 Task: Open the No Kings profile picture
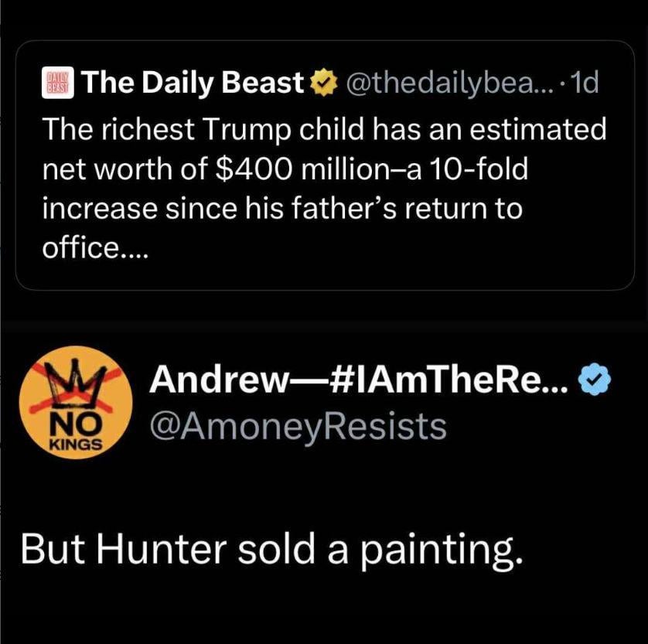point(76,403)
